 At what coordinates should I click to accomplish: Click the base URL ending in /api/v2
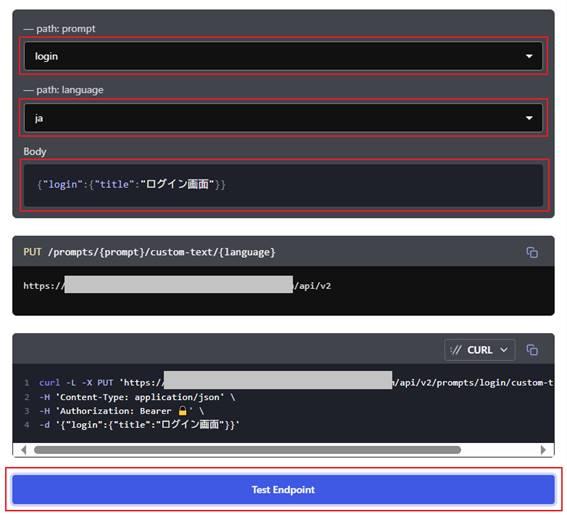[x=177, y=286]
